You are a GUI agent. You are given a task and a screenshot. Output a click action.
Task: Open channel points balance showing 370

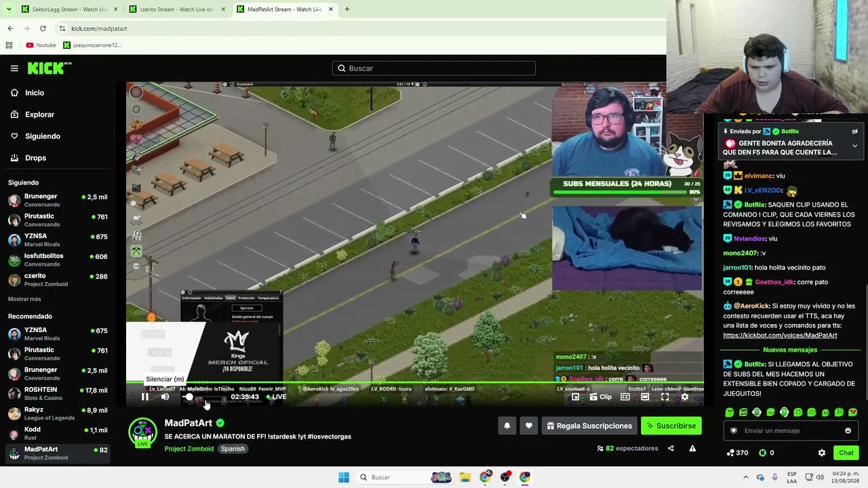coord(737,453)
